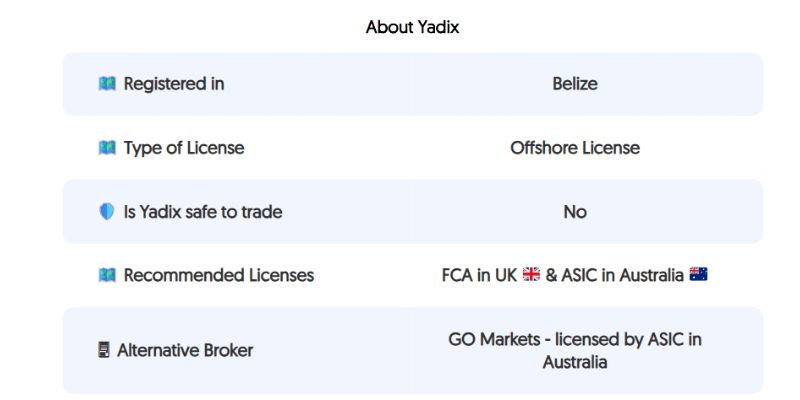Click the Is Yadix safe to trade label
Screen dimensions: 800x400
[202, 212]
